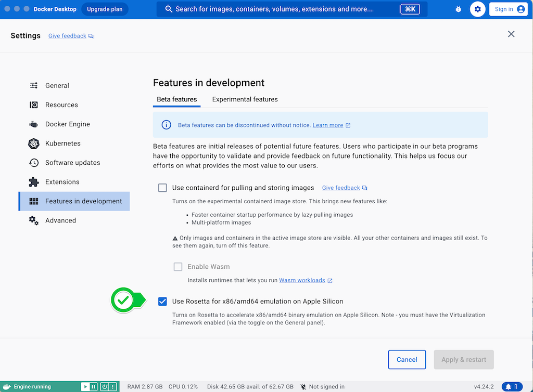Screen dimensions: 533x392
Task: Tick the Enable Wasm checkbox
Action: (x=178, y=267)
